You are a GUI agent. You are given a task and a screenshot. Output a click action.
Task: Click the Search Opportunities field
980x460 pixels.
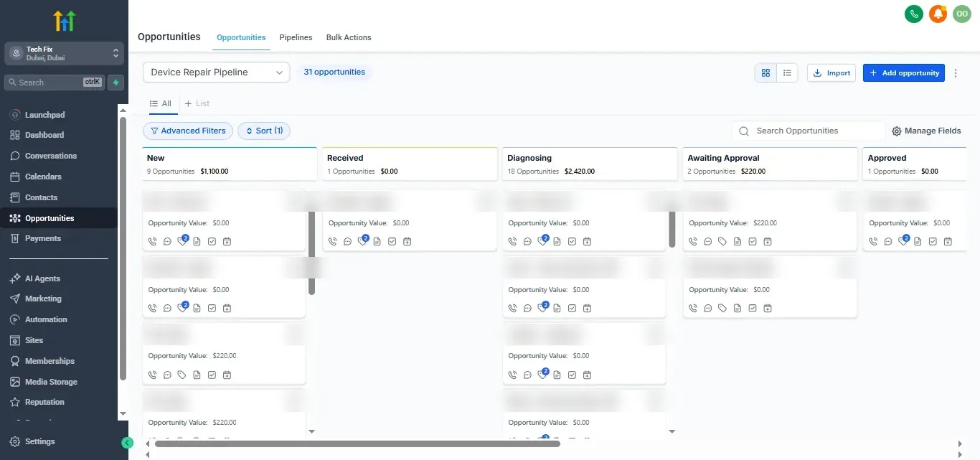[809, 131]
